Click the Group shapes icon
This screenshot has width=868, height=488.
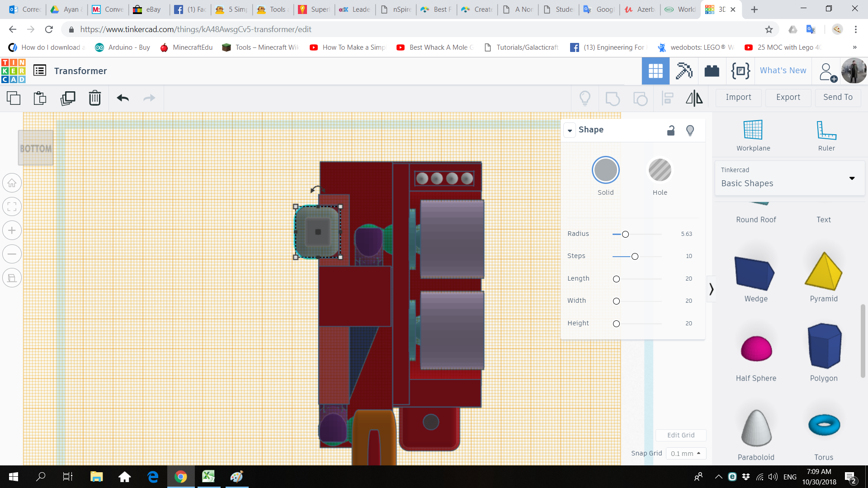coord(613,98)
